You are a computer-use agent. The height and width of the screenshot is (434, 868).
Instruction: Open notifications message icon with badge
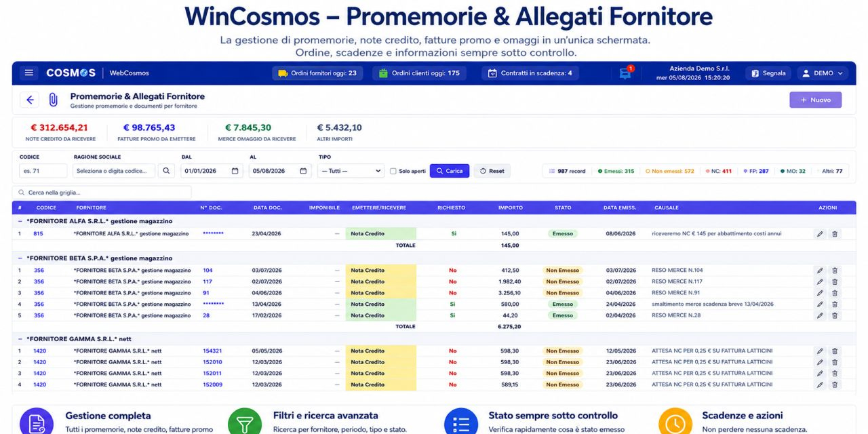pos(625,73)
